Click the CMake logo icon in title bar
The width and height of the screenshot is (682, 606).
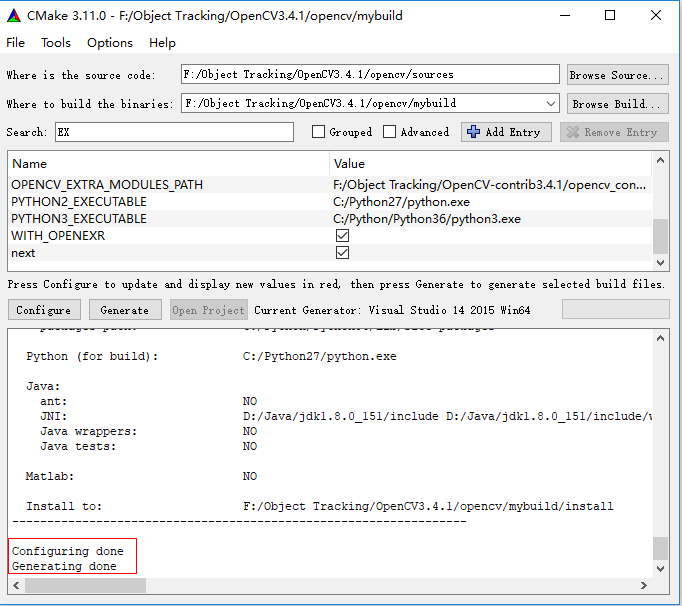(14, 16)
